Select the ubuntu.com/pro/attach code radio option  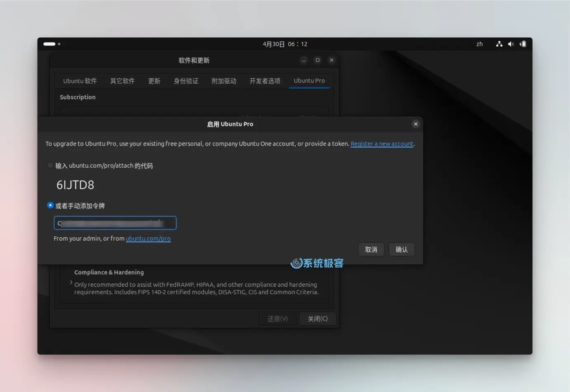click(x=50, y=166)
